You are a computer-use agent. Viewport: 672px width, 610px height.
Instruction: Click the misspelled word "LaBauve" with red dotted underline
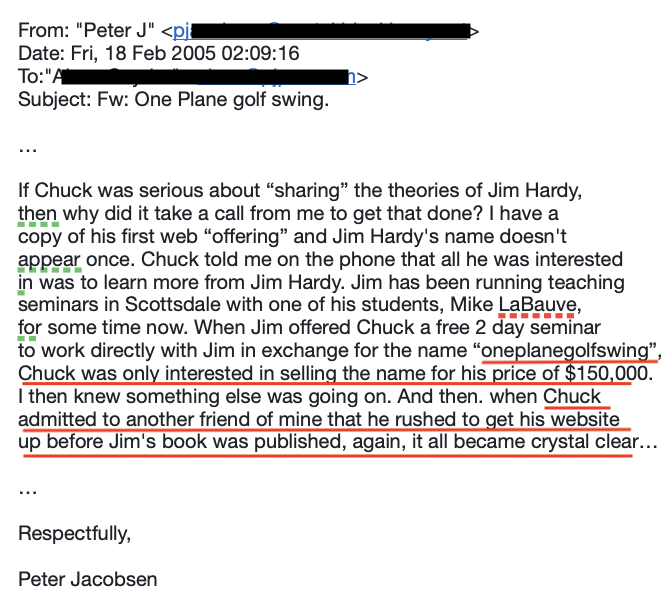pos(537,305)
